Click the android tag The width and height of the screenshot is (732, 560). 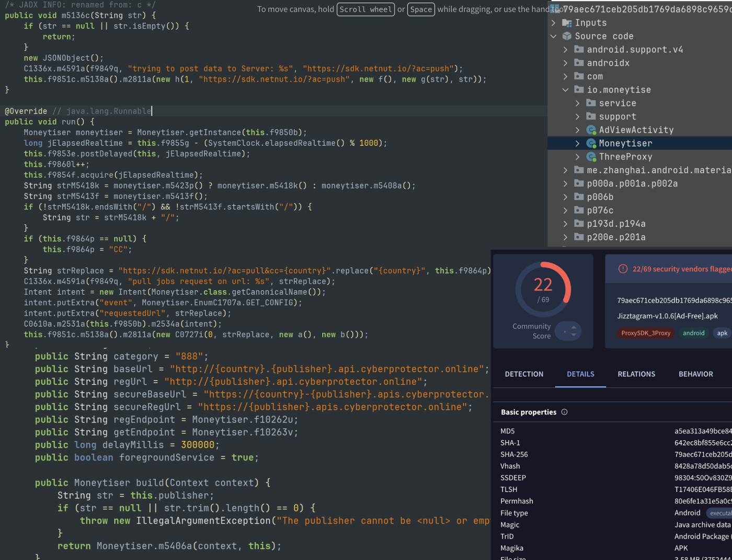[694, 333]
